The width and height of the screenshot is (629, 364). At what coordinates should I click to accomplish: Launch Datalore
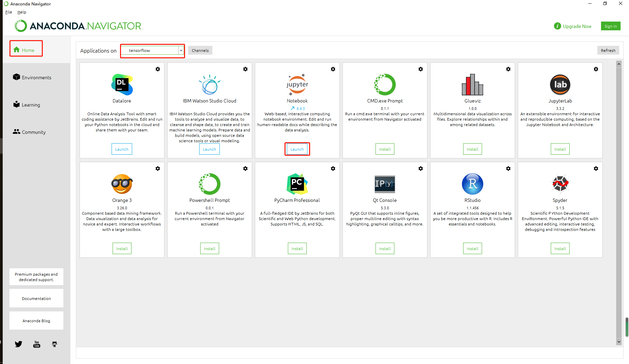(x=122, y=149)
